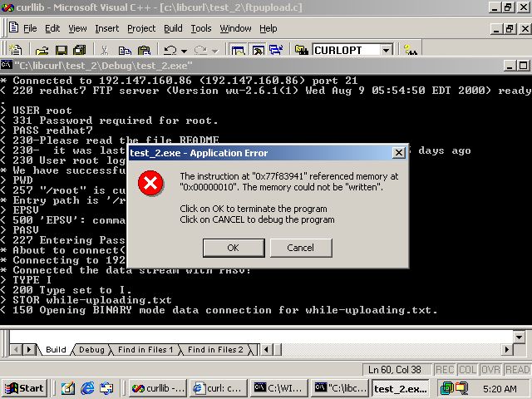The image size is (532, 399).
Task: Open the Redo history dropdown arrow
Action: (214, 51)
